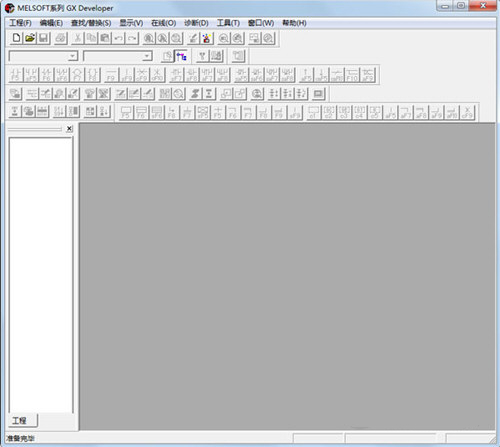
Task: Open the 显示(V) menu
Action: click(x=131, y=23)
